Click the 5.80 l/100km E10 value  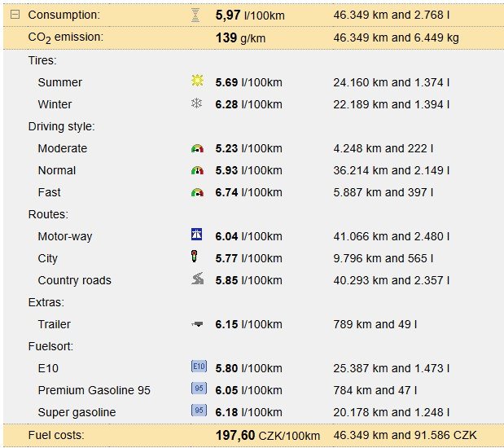click(x=249, y=368)
